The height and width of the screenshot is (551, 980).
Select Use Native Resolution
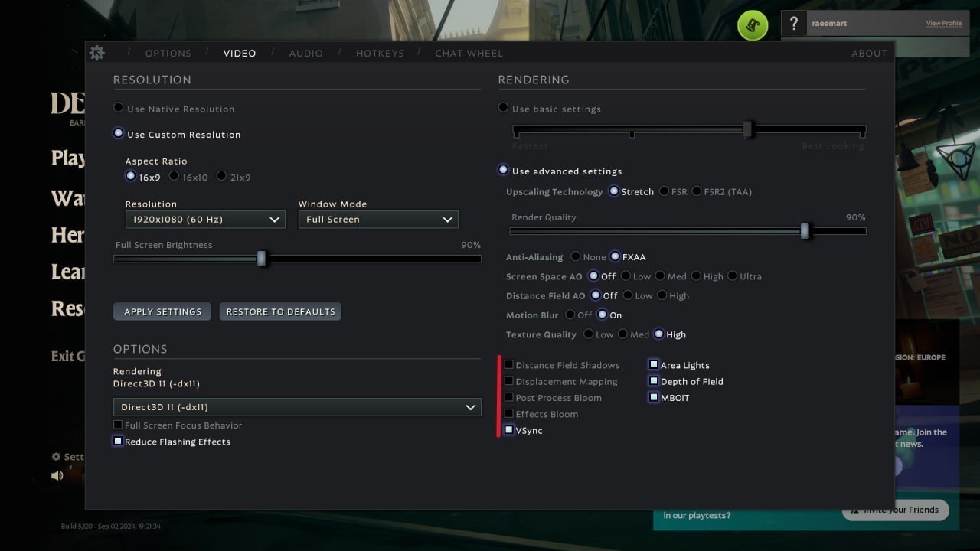click(118, 108)
